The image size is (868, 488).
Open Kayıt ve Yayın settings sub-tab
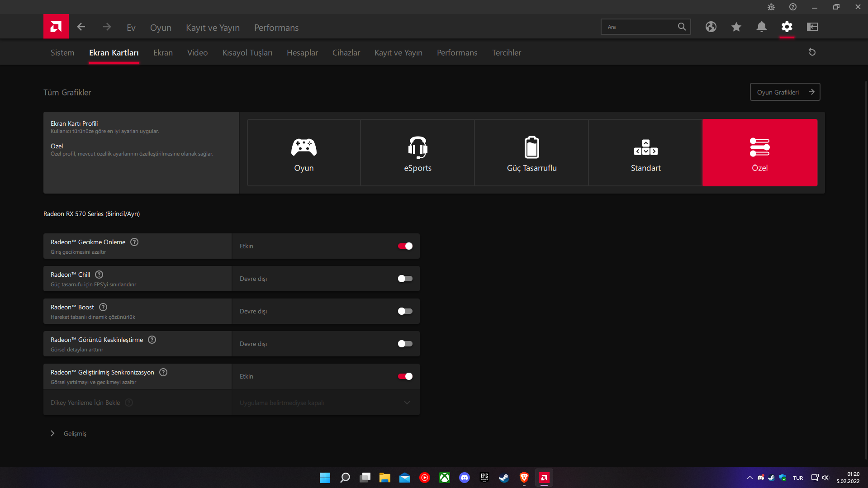[x=398, y=52]
